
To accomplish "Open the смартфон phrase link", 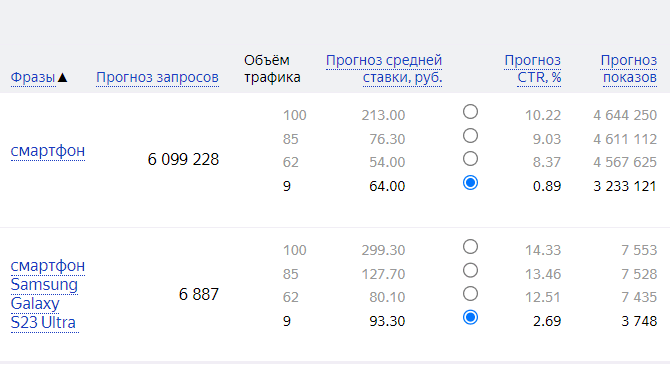I will [48, 151].
